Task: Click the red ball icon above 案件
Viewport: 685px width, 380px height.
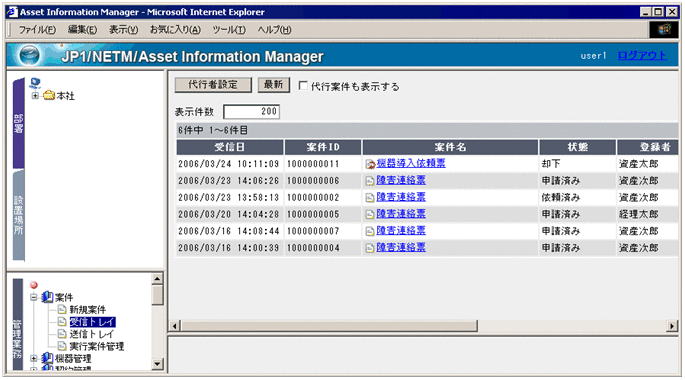Action: (x=34, y=285)
